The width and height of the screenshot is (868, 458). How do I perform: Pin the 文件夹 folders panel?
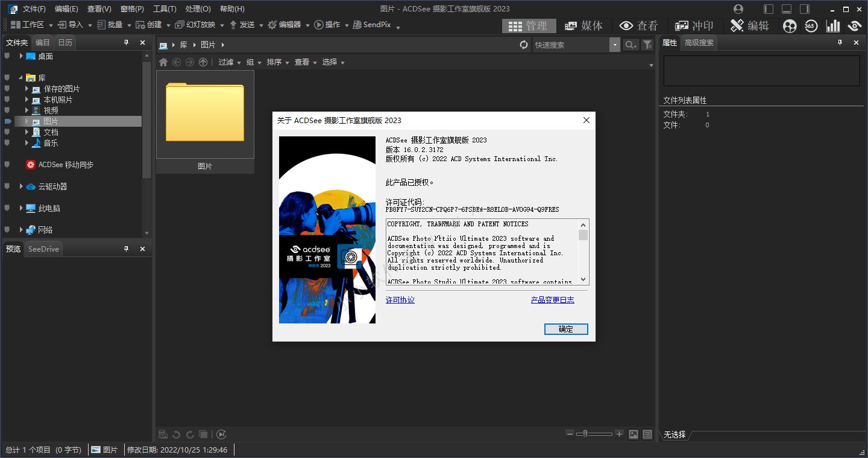click(126, 42)
